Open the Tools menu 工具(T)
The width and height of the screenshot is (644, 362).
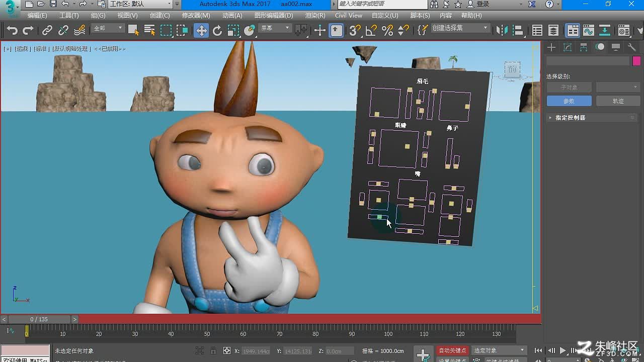[x=69, y=16]
